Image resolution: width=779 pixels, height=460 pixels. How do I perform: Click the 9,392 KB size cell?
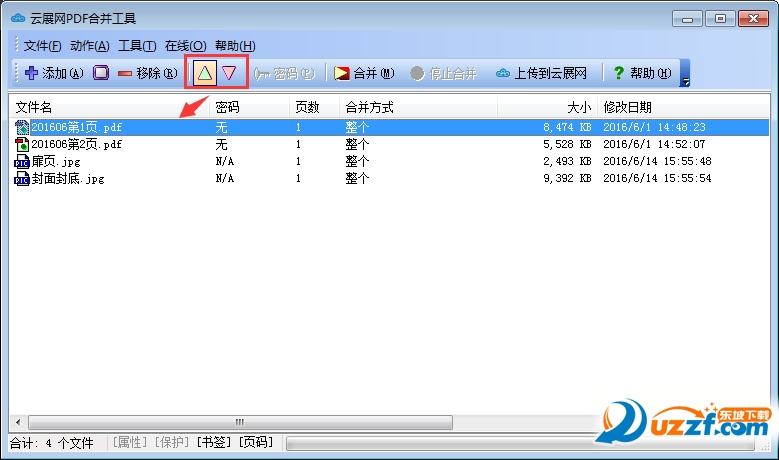pos(567,178)
